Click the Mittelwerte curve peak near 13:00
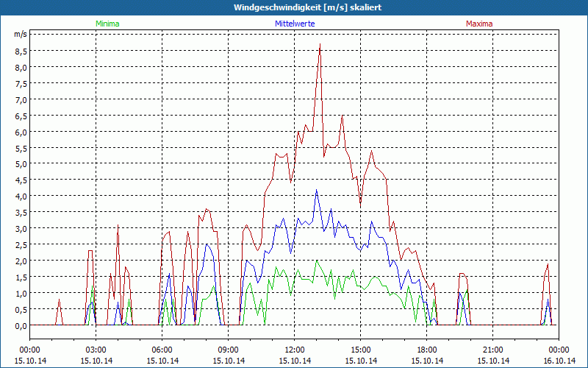This screenshot has width=588, height=368. click(317, 190)
